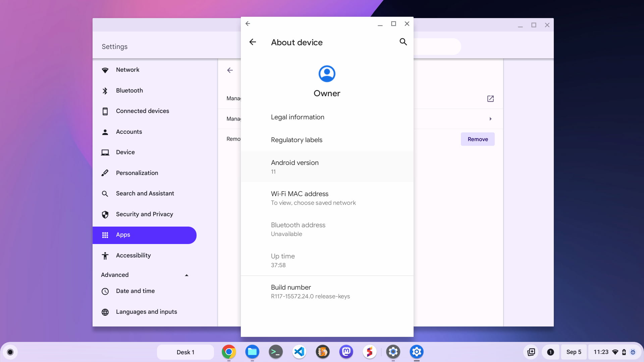Screen dimensions: 644x362
Task: Toggle the Wi-Fi indicator in taskbar
Action: point(616,352)
